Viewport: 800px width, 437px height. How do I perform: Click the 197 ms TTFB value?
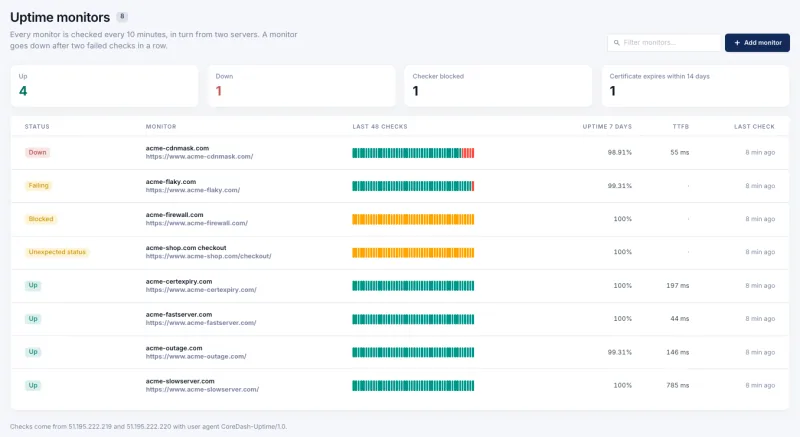coord(678,286)
